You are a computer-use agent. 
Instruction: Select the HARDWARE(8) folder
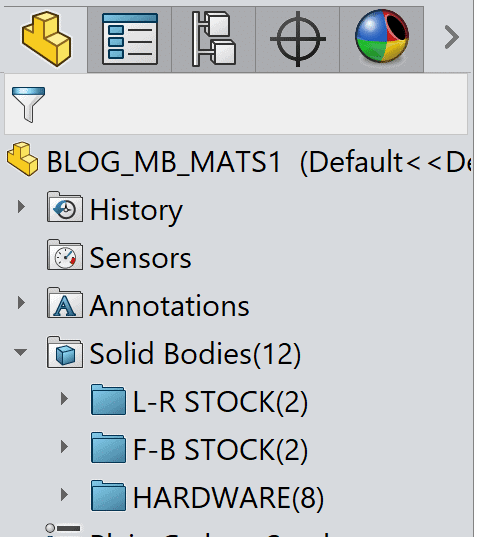208,497
